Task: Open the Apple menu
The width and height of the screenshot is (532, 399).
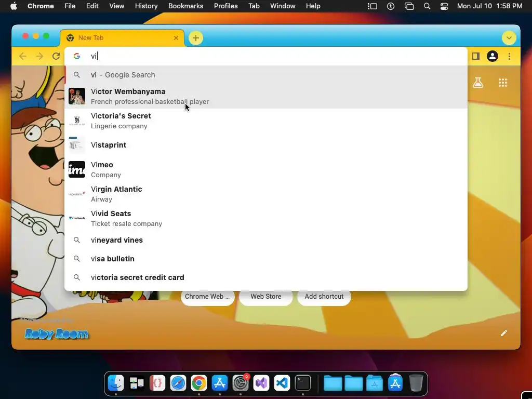Action: tap(14, 6)
